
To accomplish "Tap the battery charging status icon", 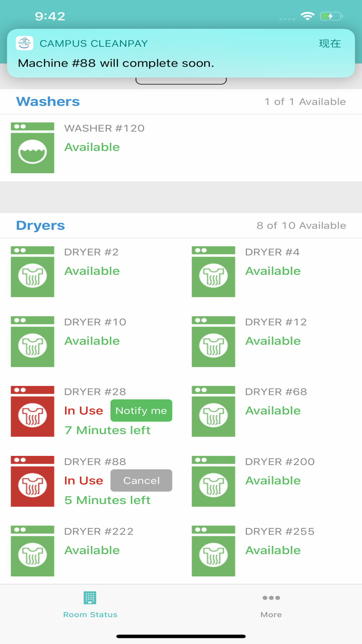I will [x=332, y=16].
